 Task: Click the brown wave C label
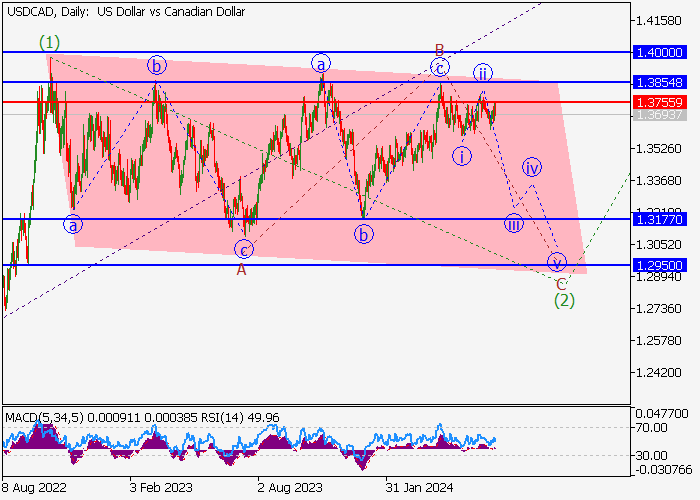[561, 284]
